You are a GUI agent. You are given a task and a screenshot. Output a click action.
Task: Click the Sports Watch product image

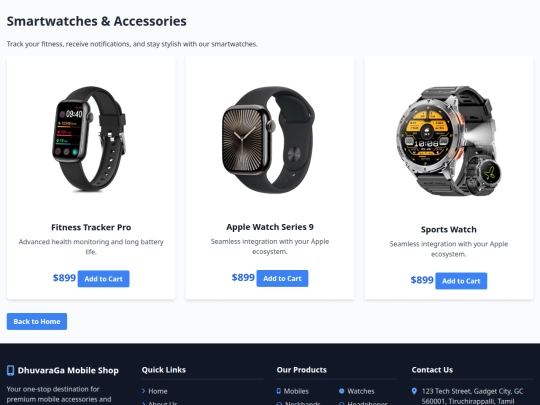pos(449,141)
